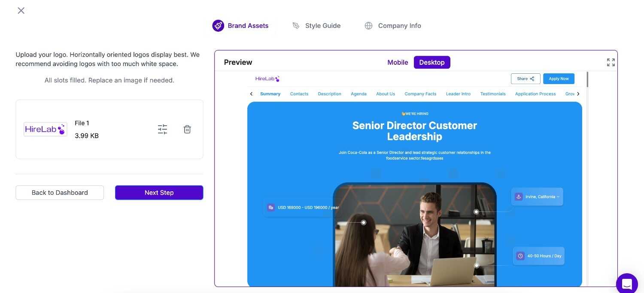This screenshot has width=644, height=293.
Task: Switch preview to Desktop view
Action: (x=432, y=62)
